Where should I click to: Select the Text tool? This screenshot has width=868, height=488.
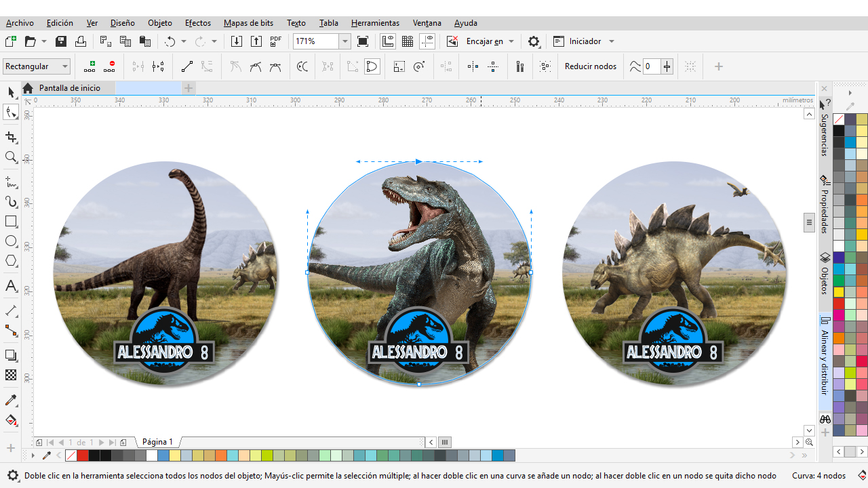11,286
